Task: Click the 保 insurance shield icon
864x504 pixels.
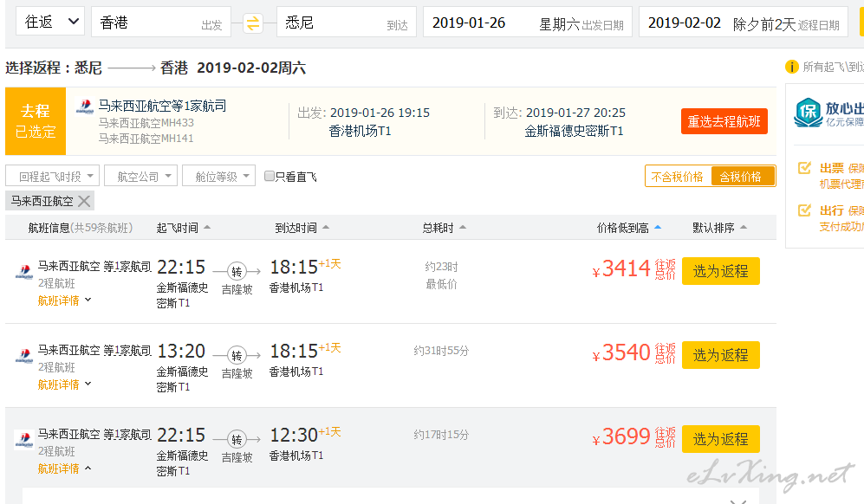Action: point(808,112)
